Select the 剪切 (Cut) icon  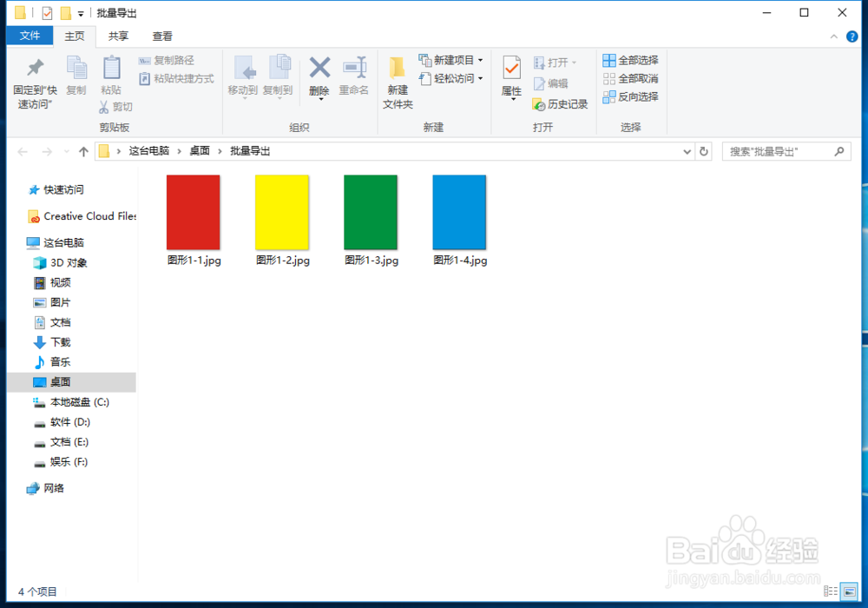pyautogui.click(x=112, y=106)
